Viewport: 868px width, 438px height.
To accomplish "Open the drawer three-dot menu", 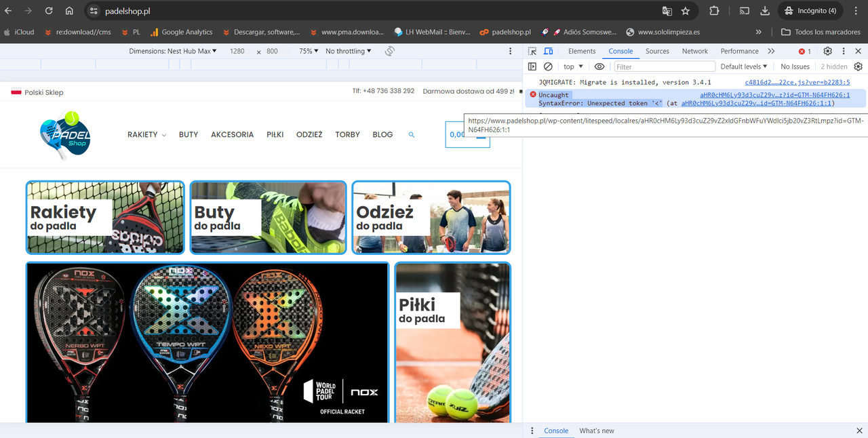I will pyautogui.click(x=532, y=431).
